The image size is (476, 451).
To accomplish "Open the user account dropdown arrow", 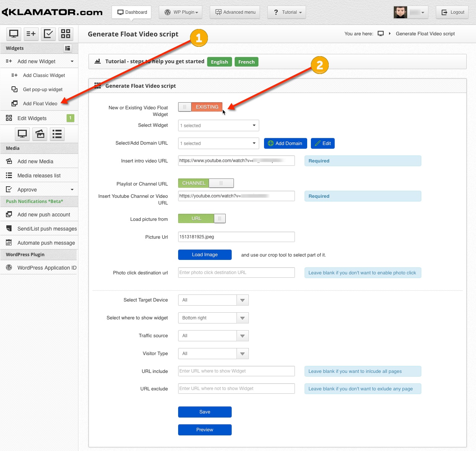I will [423, 13].
